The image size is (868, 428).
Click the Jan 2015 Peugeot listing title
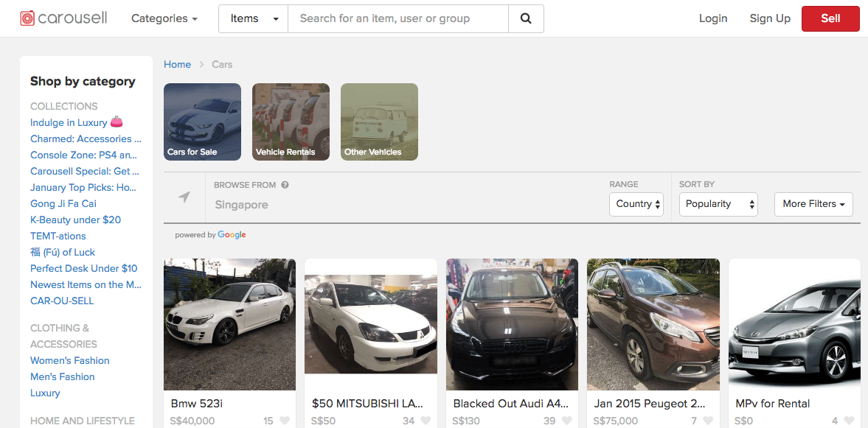point(650,404)
